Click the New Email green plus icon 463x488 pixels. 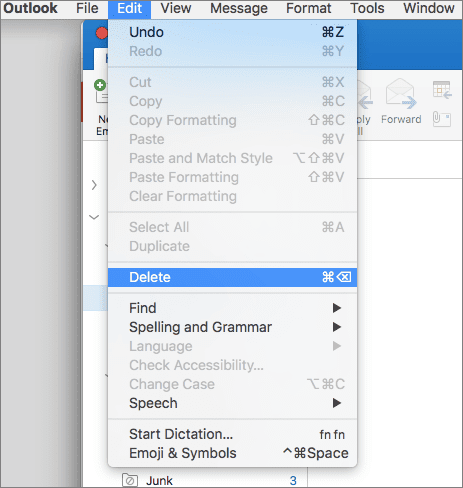(x=100, y=85)
